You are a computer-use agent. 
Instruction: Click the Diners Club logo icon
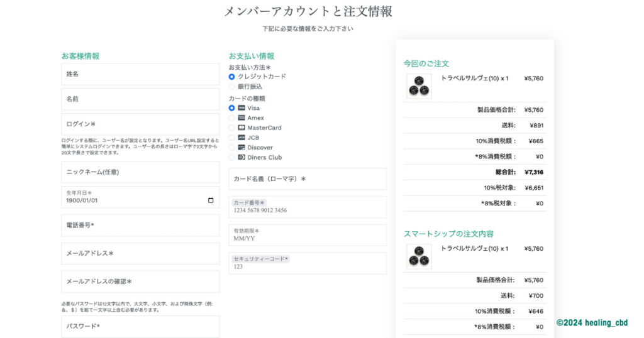241,158
